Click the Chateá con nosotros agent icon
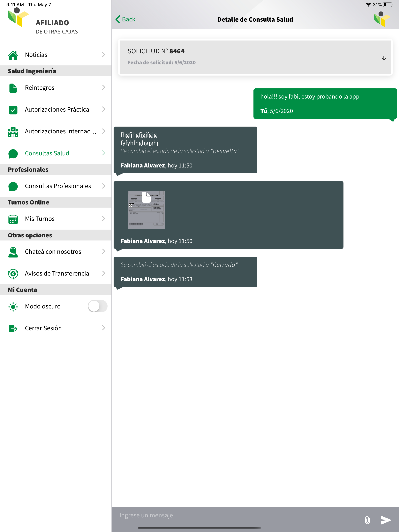This screenshot has height=532, width=399. pos(13,252)
